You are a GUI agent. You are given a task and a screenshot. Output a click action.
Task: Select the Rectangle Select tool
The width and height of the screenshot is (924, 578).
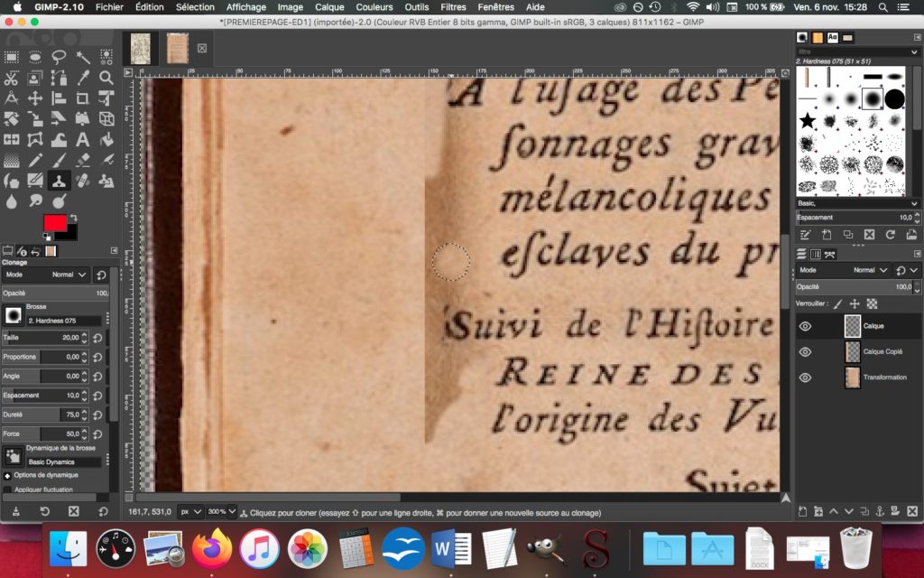[11, 57]
